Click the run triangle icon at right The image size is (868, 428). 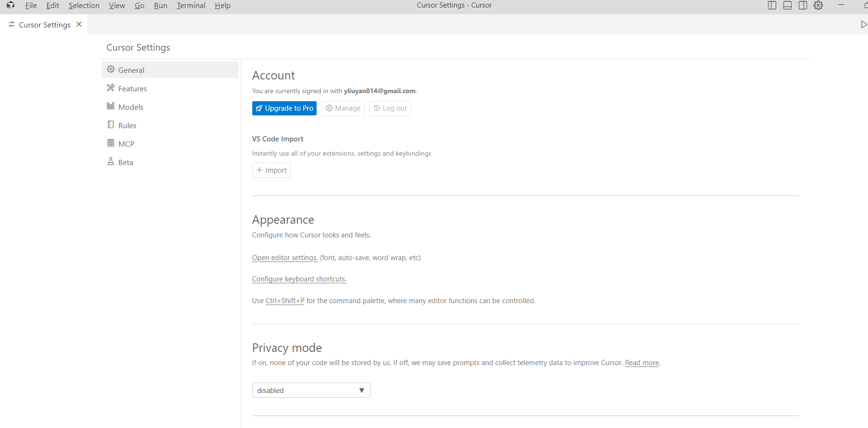point(864,25)
